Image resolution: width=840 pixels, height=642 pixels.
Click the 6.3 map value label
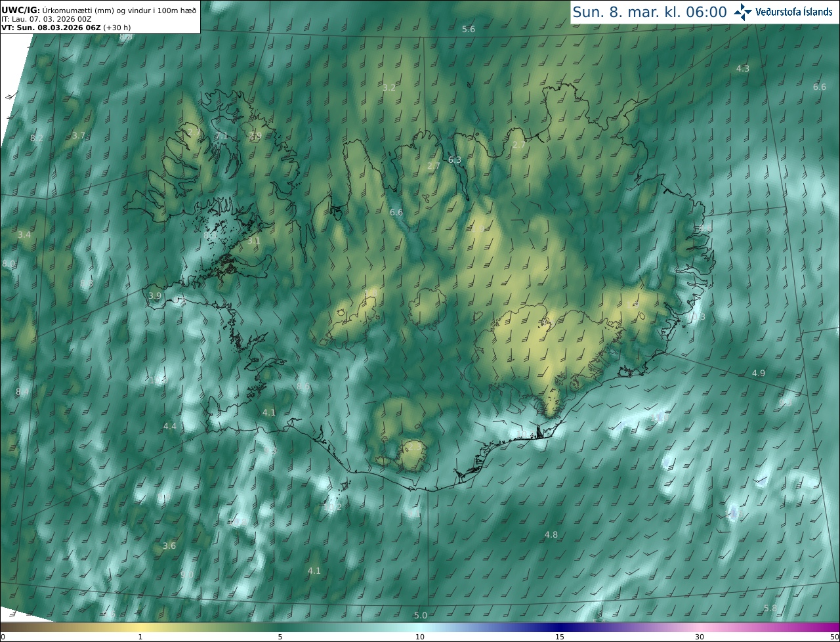[455, 160]
